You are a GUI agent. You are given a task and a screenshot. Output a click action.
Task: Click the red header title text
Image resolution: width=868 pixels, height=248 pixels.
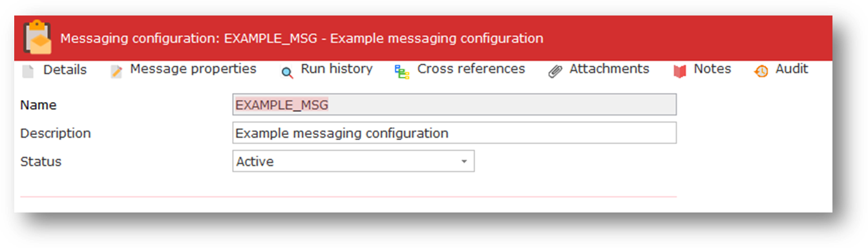(x=302, y=38)
